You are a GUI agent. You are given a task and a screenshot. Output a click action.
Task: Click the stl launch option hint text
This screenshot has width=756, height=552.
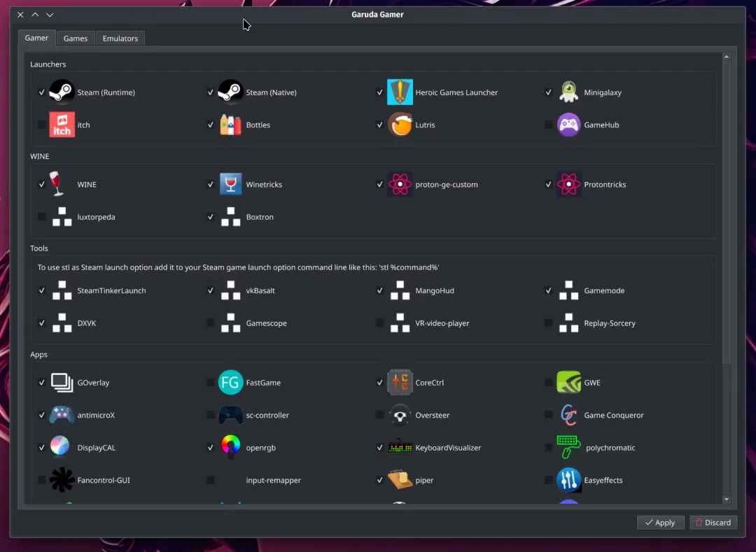pos(238,267)
